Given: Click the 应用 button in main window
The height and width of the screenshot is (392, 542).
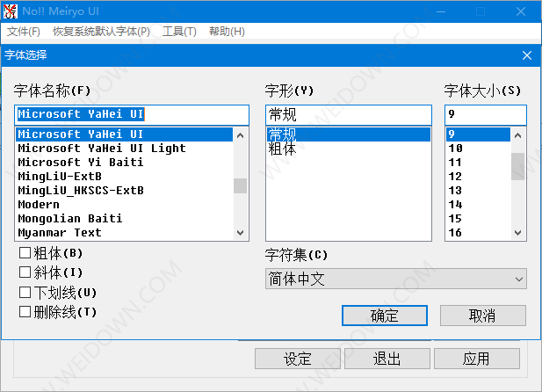Looking at the screenshot, I should point(477,359).
